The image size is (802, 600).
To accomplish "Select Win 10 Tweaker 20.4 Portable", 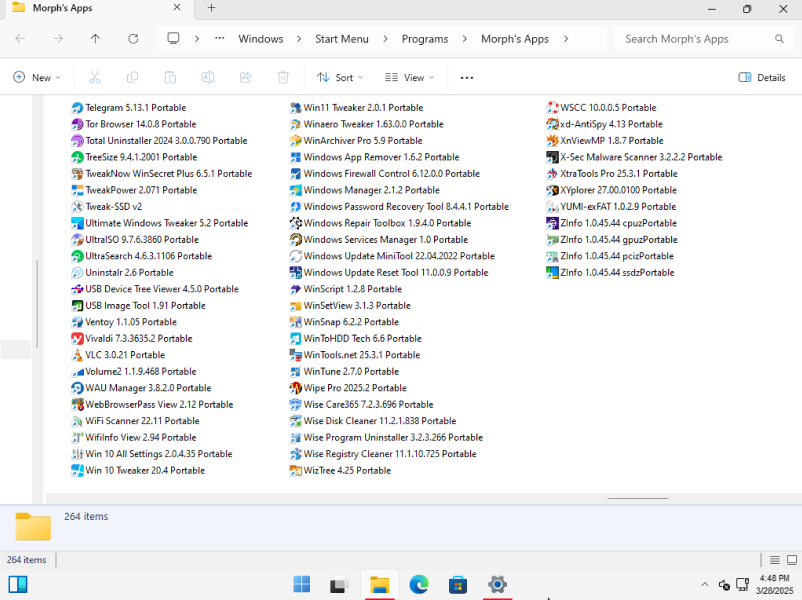I will (x=138, y=471).
